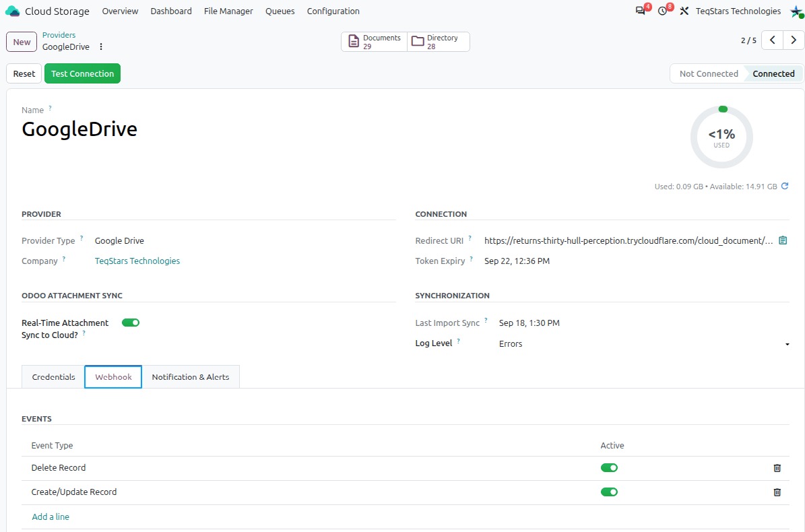This screenshot has width=805, height=532.
Task: Delete the Delete Record event row
Action: (x=777, y=468)
